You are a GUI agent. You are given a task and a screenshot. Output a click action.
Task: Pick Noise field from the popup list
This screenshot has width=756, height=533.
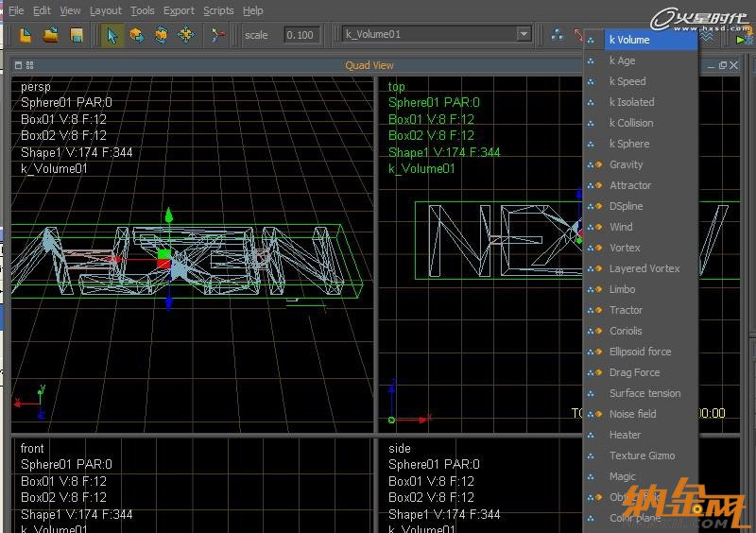(x=632, y=414)
